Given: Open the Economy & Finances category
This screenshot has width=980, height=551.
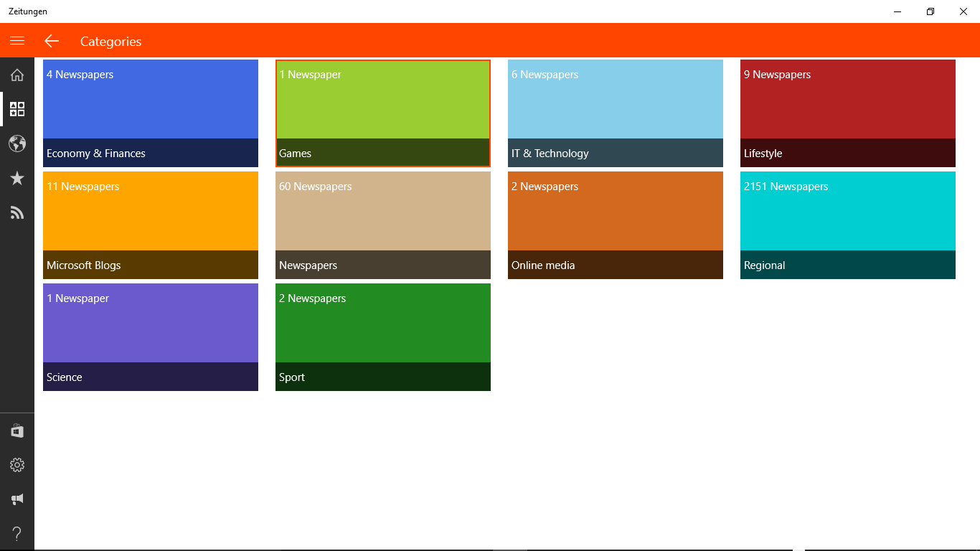Looking at the screenshot, I should click(x=150, y=113).
